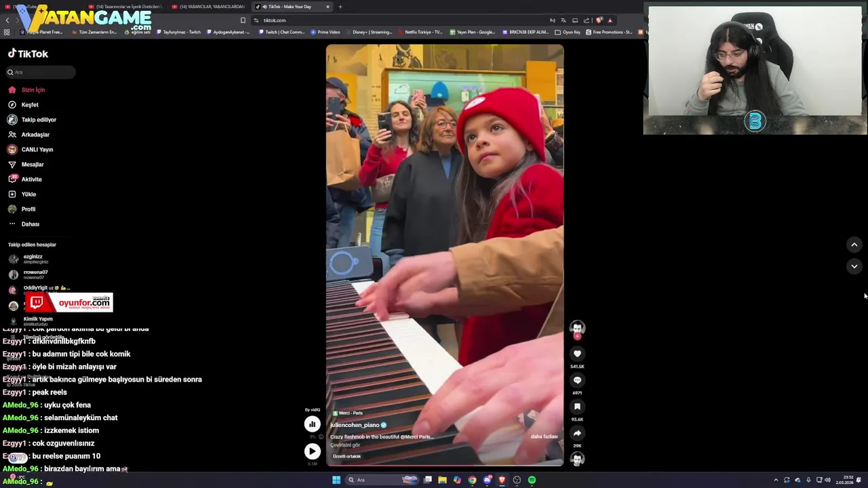Screen dimensions: 868x488
Task: Click the bookmark page icon in address bar
Action: (x=243, y=20)
